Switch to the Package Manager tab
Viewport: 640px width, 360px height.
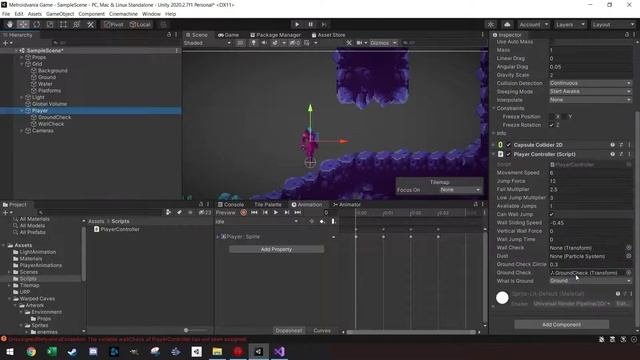(276, 35)
